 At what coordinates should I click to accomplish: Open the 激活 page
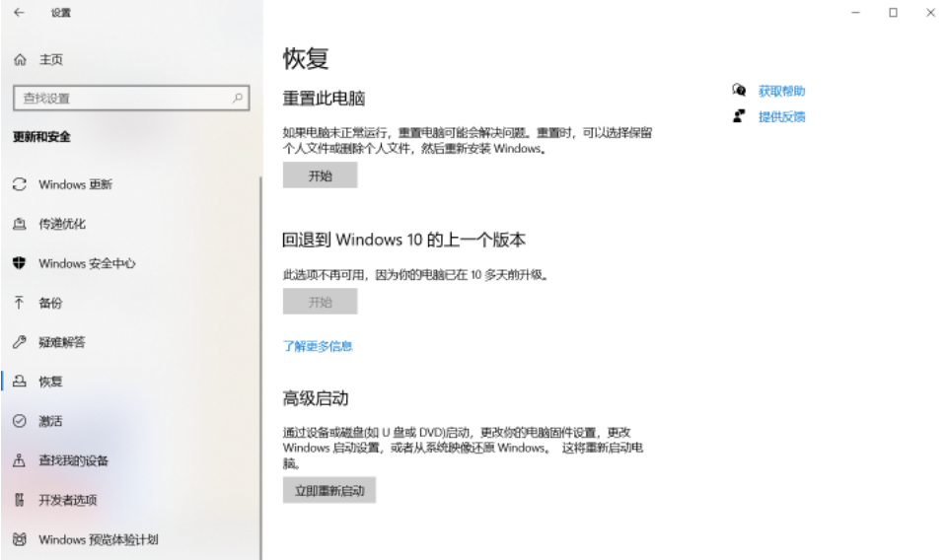click(50, 421)
